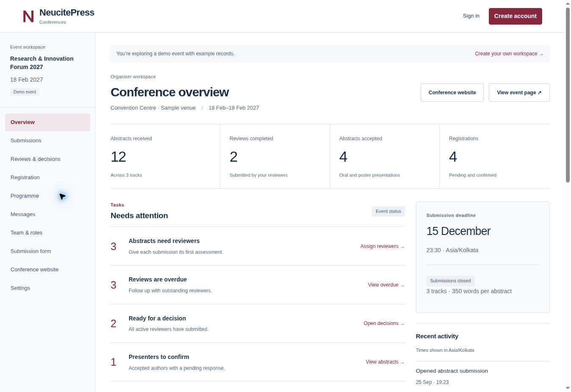
Task: Follow the View abstracts link
Action: tap(385, 362)
